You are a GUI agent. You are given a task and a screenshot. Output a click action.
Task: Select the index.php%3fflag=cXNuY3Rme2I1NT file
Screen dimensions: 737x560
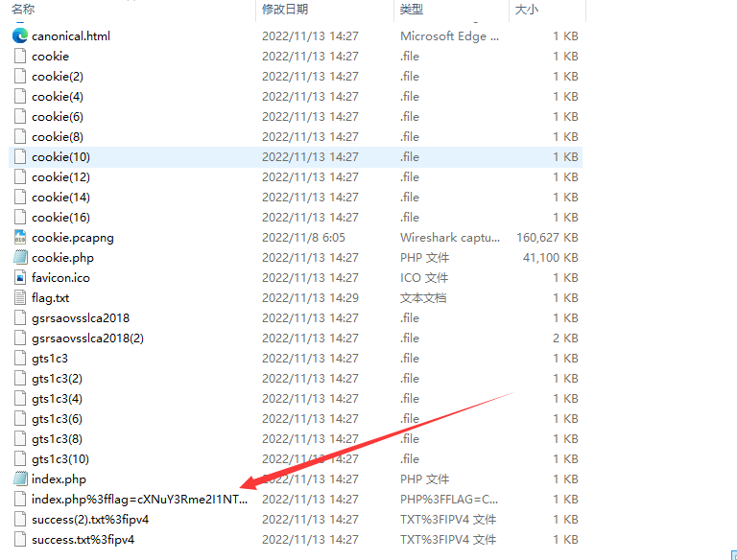pos(139,499)
